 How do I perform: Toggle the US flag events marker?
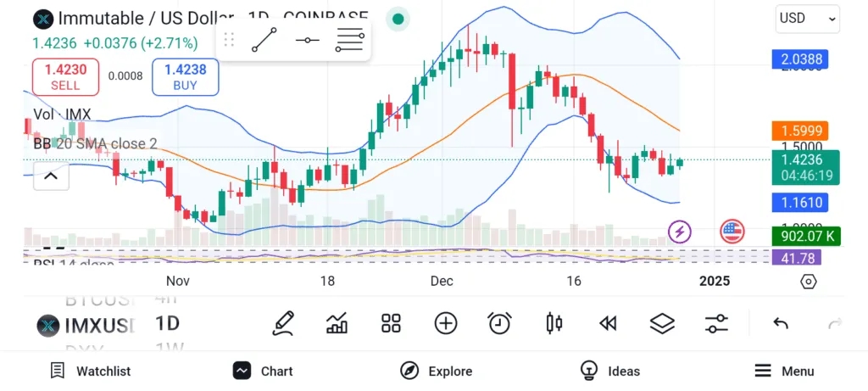coord(732,231)
